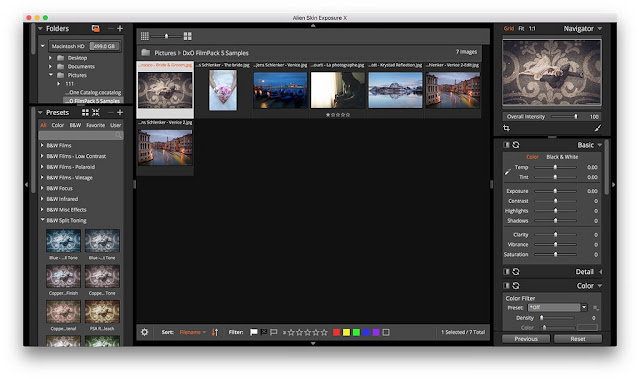
Task: Click the add folder plus icon
Action: 120,29
